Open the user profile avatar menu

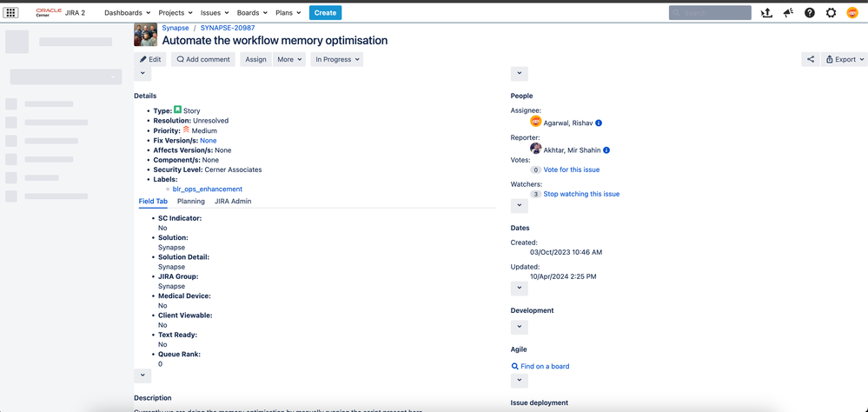pos(852,13)
